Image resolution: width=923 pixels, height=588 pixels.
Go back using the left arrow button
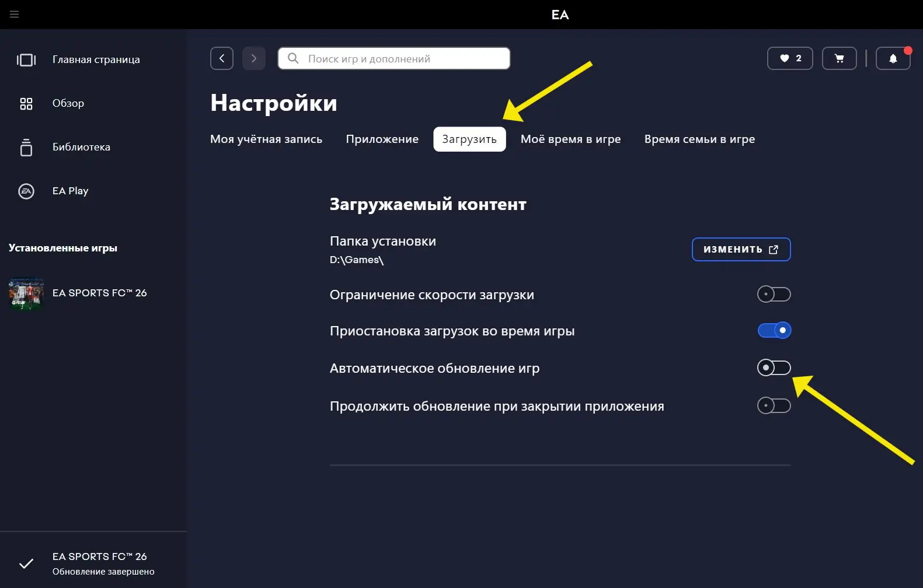222,58
